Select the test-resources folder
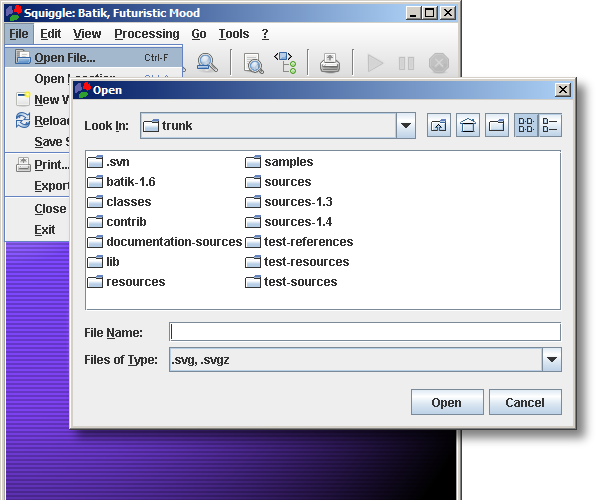 click(297, 262)
